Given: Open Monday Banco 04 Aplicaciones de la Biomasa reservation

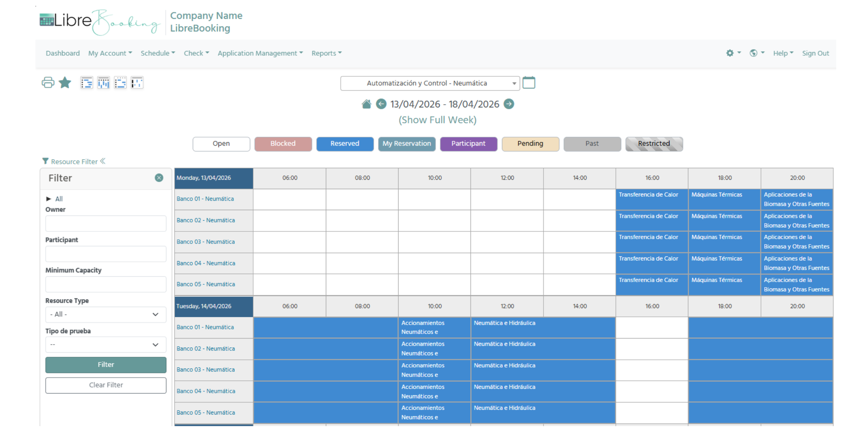Looking at the screenshot, I should click(x=797, y=263).
